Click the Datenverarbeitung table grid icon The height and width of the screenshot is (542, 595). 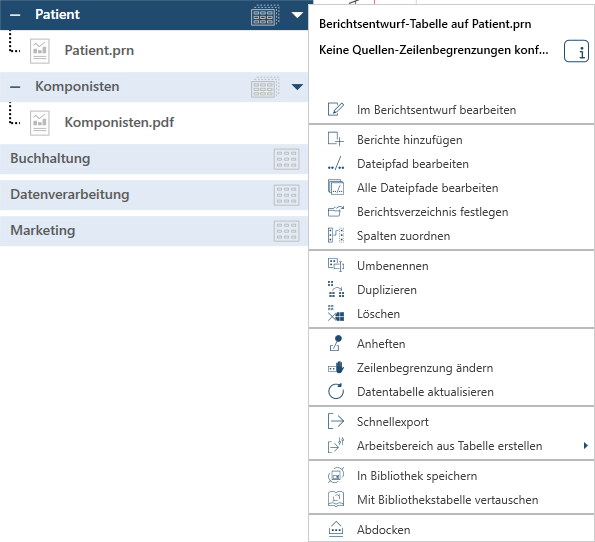coord(286,195)
